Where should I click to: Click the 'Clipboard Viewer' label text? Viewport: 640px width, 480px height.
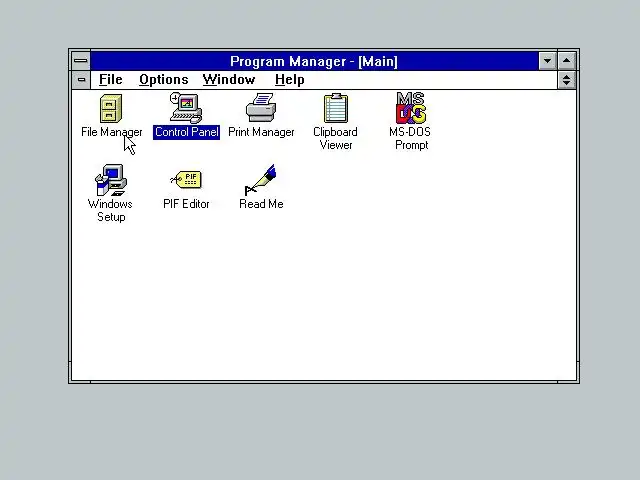[336, 138]
